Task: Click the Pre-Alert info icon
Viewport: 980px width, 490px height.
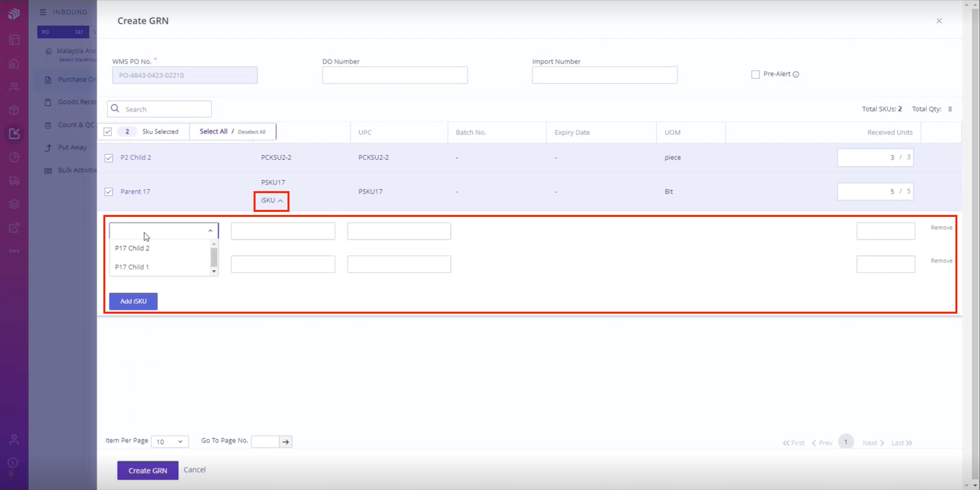Action: point(797,74)
